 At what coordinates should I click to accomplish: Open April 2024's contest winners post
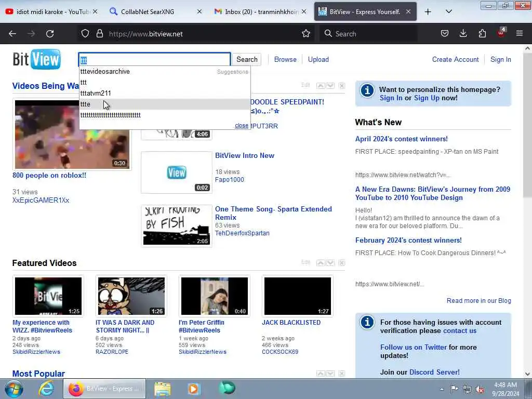coord(402,139)
